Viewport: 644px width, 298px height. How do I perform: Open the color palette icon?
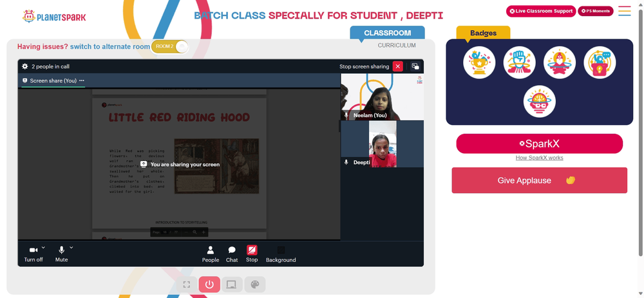point(255,284)
